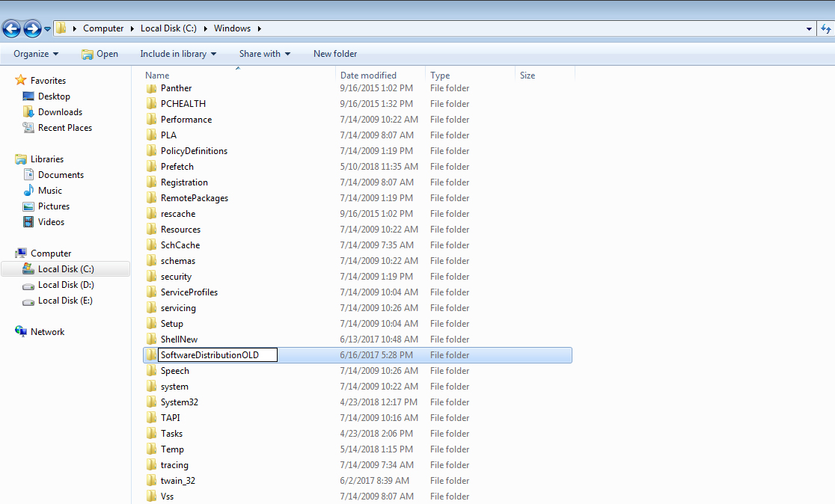
Task: Go forward with the Forward arrow button
Action: 32,28
